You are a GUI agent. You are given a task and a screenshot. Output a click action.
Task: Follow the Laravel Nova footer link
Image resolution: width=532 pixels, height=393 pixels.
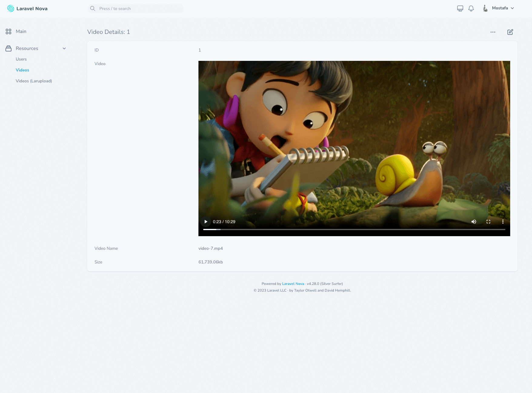point(293,284)
